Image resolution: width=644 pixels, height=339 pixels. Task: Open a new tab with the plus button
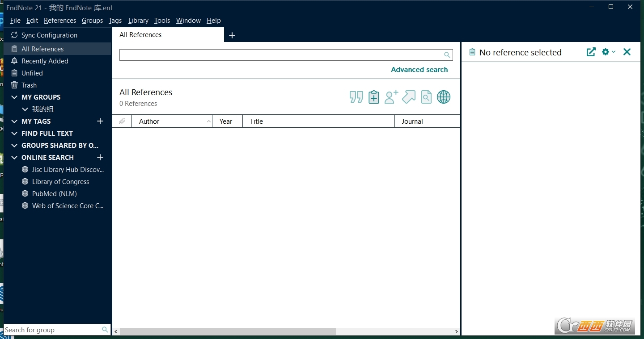(232, 35)
